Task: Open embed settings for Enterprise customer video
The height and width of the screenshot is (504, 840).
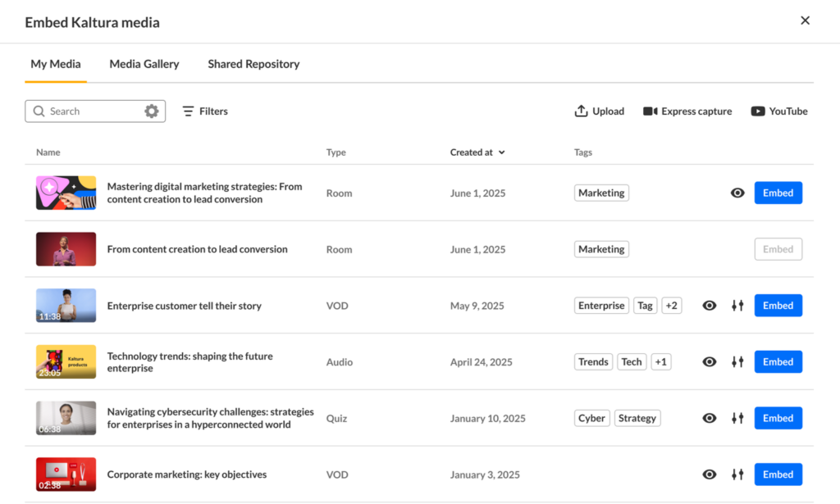Action: (737, 306)
